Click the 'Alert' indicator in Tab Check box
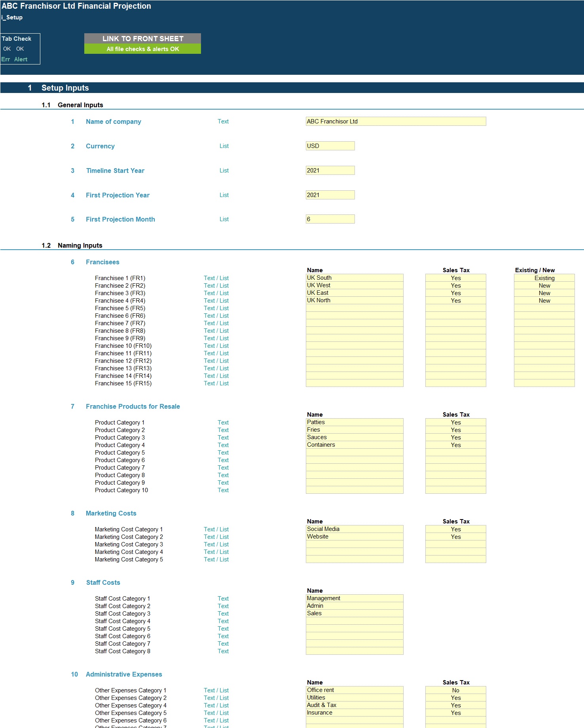Image resolution: width=584 pixels, height=728 pixels. coord(21,59)
